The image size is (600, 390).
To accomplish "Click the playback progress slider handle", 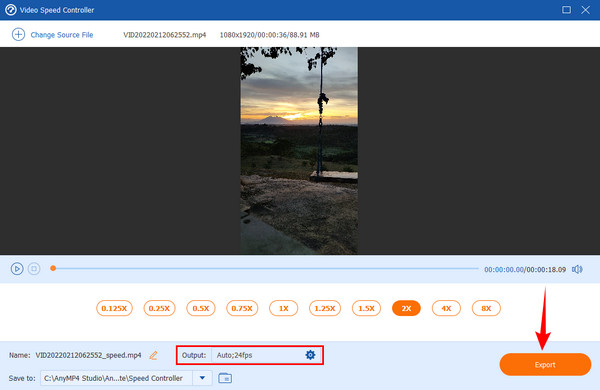I will [x=53, y=268].
